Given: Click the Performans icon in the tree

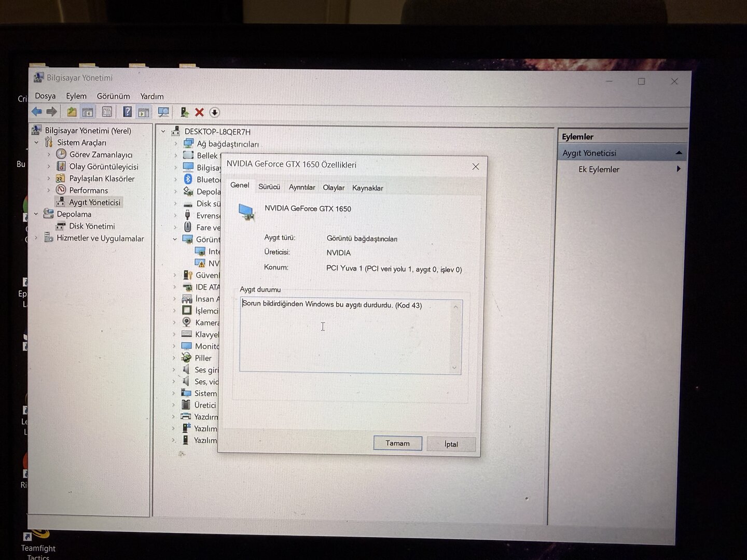Looking at the screenshot, I should point(61,190).
